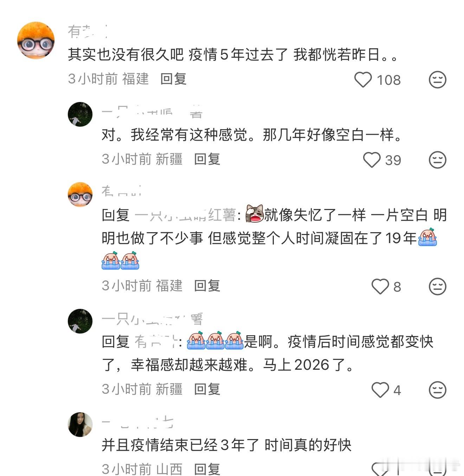The width and height of the screenshot is (464, 476).
Task: Reply to the comment about 19年
Action: (x=207, y=286)
